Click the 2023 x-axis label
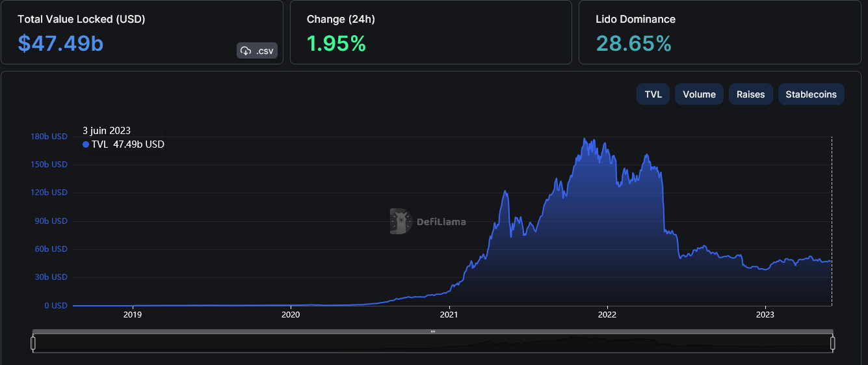 click(x=765, y=315)
